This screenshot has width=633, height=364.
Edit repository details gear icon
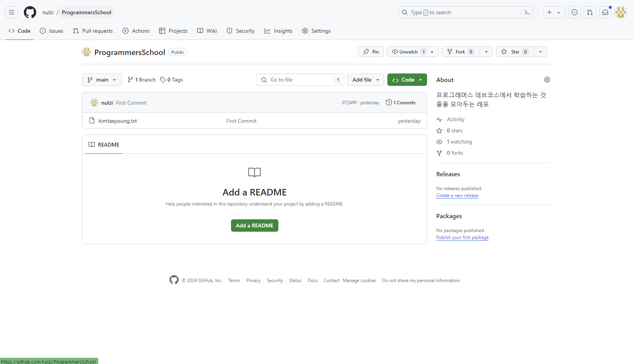pos(547,80)
